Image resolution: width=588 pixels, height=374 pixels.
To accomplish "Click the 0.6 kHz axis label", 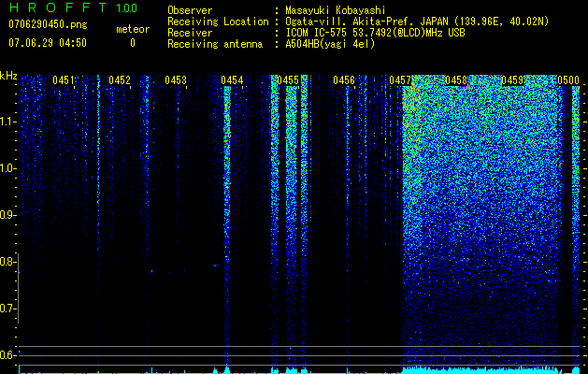I will (7, 355).
